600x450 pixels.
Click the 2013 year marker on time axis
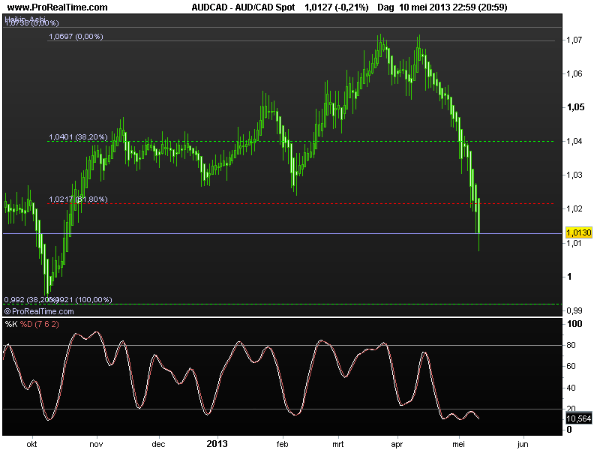tap(219, 441)
